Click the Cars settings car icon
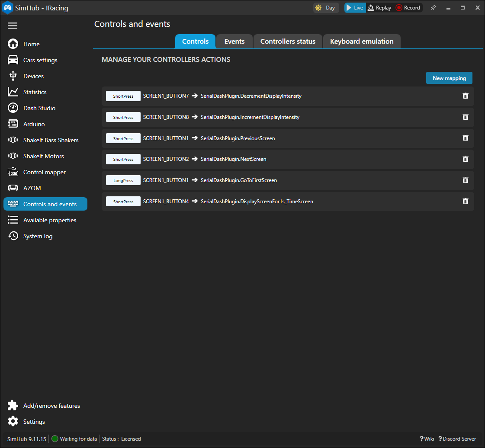The width and height of the screenshot is (485, 448). click(13, 60)
